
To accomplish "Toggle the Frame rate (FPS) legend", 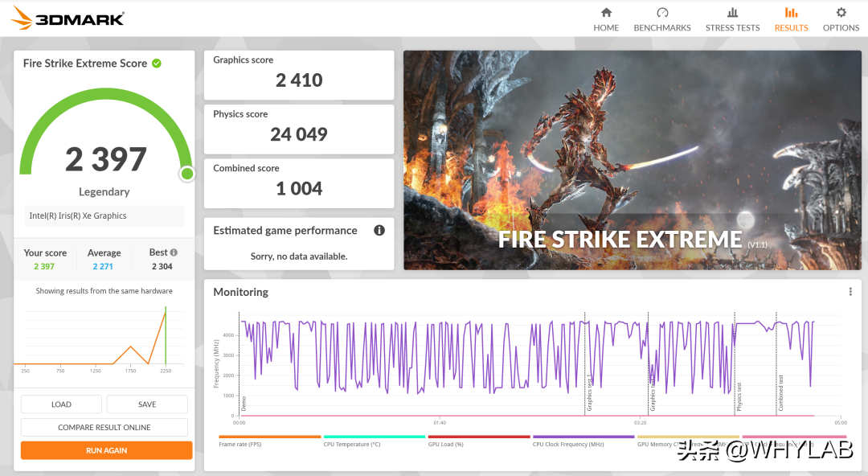I will (x=269, y=441).
